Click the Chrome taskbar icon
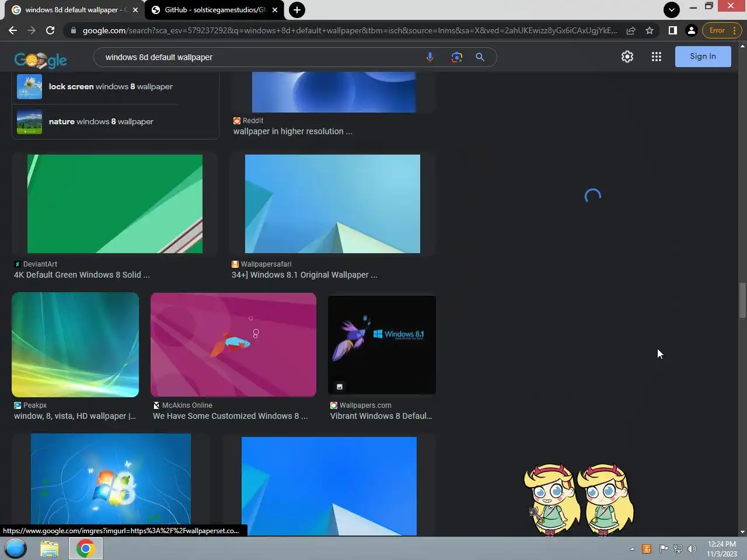This screenshot has height=560, width=747. (x=86, y=548)
